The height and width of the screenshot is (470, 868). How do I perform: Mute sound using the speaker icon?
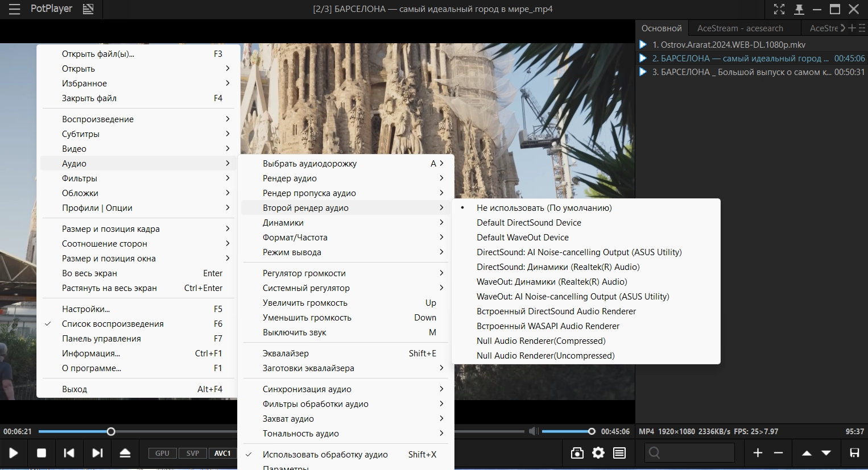point(533,431)
